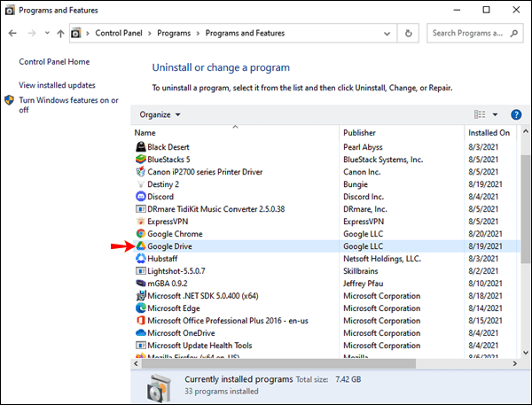The width and height of the screenshot is (532, 405).
Task: Select the BlueStacks 5 icon
Action: click(x=140, y=160)
